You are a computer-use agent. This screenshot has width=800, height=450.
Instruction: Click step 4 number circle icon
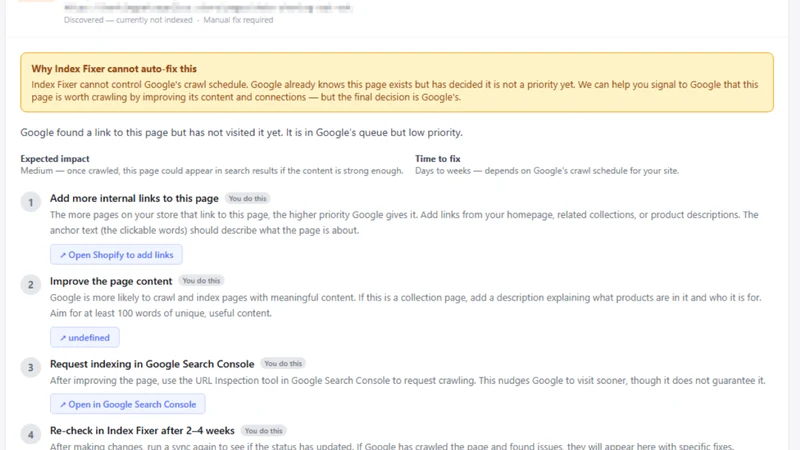[31, 435]
